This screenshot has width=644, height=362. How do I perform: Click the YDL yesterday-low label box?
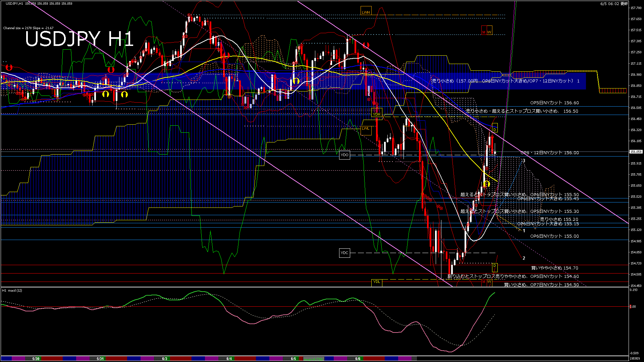(377, 282)
